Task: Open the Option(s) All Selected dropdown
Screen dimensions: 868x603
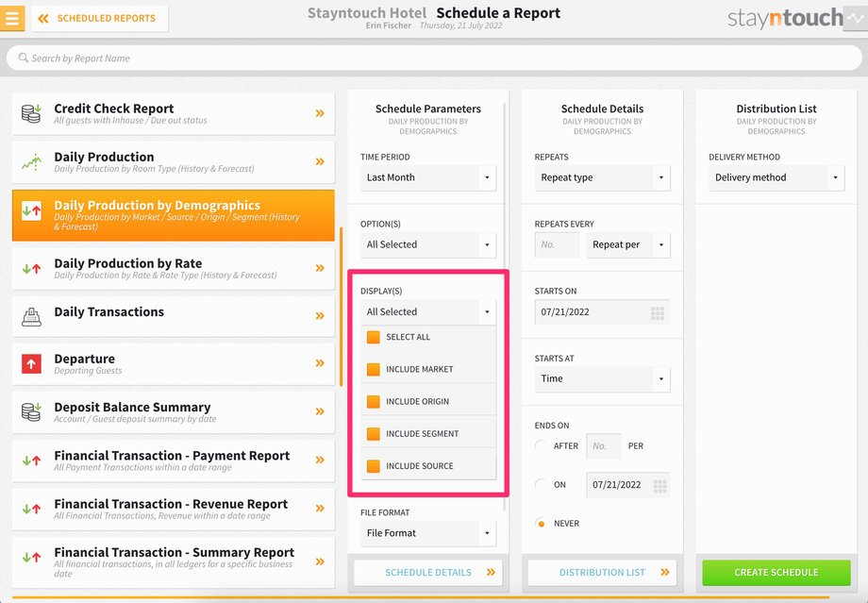Action: point(428,244)
